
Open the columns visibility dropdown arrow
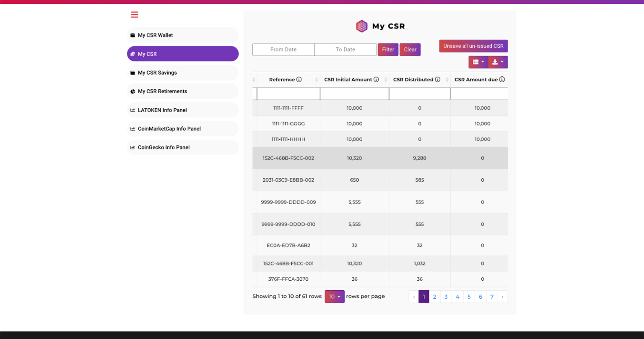pos(483,62)
